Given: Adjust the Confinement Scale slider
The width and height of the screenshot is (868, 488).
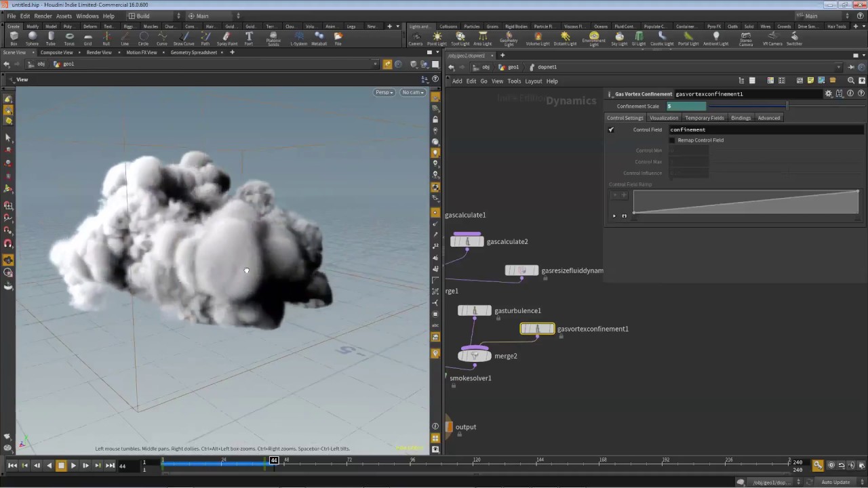Looking at the screenshot, I should tap(787, 106).
